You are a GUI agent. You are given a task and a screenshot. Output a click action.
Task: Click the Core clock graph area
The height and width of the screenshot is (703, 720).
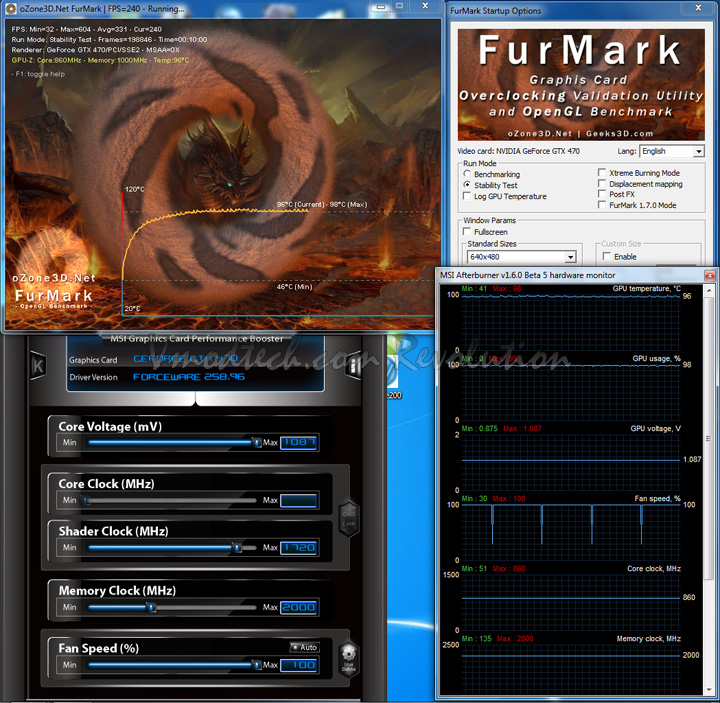(x=571, y=602)
